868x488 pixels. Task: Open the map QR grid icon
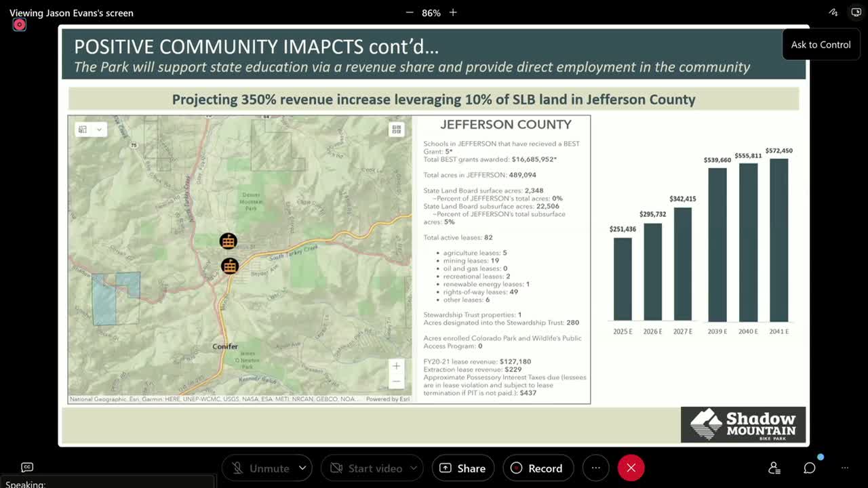(x=396, y=129)
